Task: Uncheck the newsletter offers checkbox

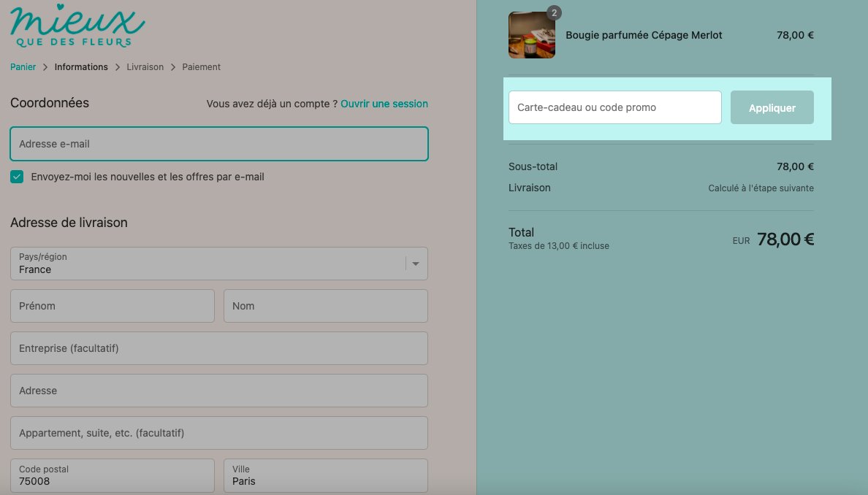Action: pos(17,177)
